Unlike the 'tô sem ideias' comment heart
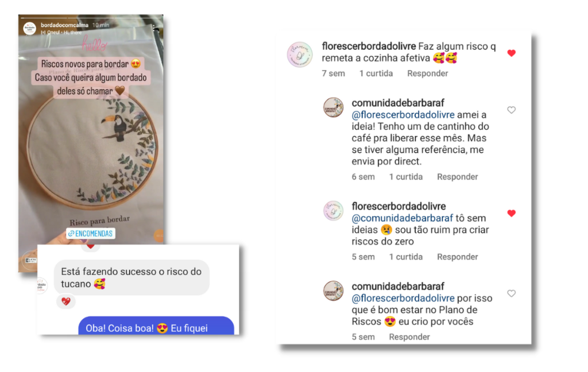Viewport: 588px width, 372px height. point(511,214)
